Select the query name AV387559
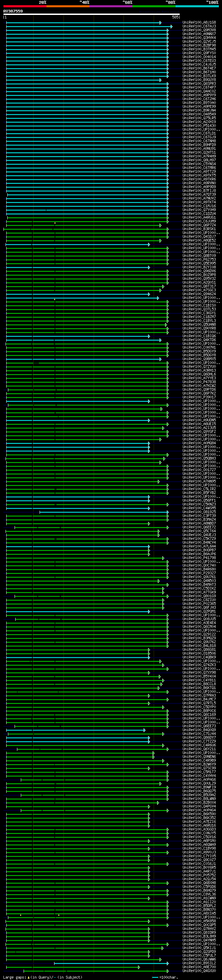This screenshot has height=980, width=222. 13,11
